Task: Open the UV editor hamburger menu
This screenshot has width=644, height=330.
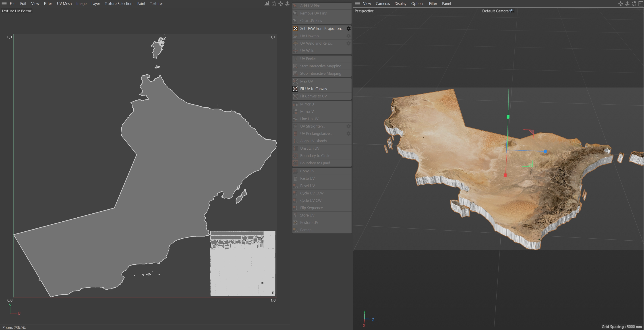Action: [x=4, y=4]
